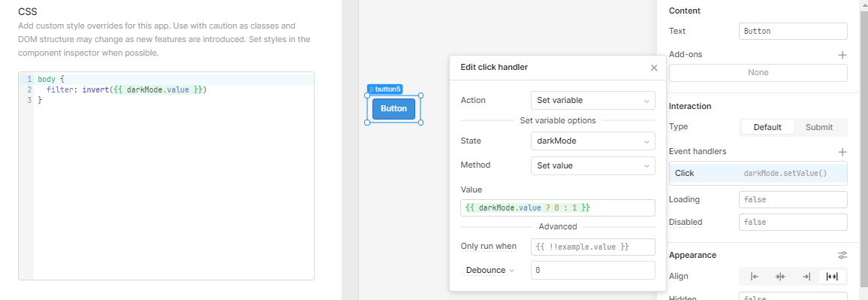Image resolution: width=868 pixels, height=300 pixels.
Task: Open the Method dropdown showing Set value
Action: pos(593,165)
